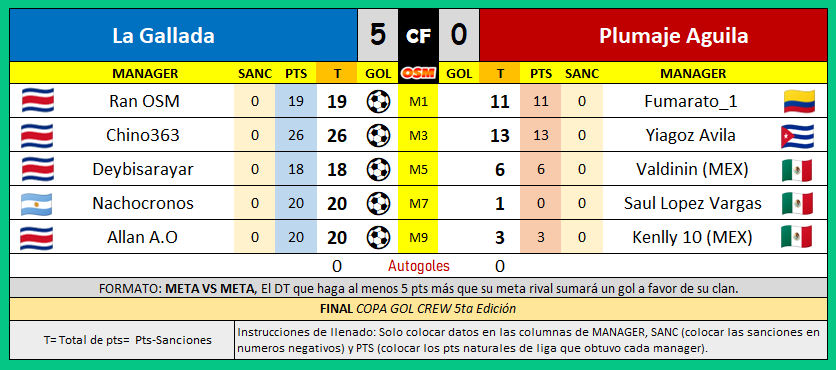Click the Costa Rica flag beside Ran OSM
This screenshot has width=836, height=370.
37,101
